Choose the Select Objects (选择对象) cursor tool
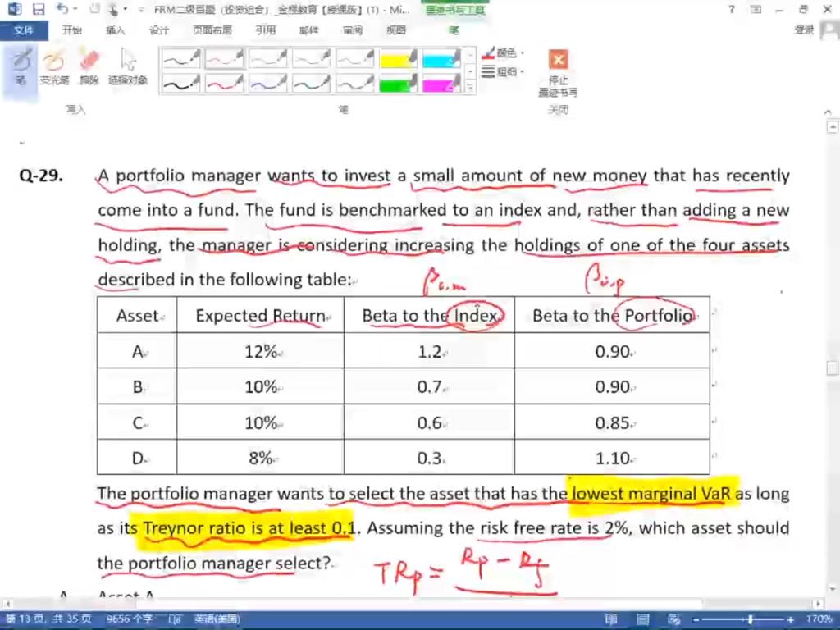840x630 pixels. (128, 68)
